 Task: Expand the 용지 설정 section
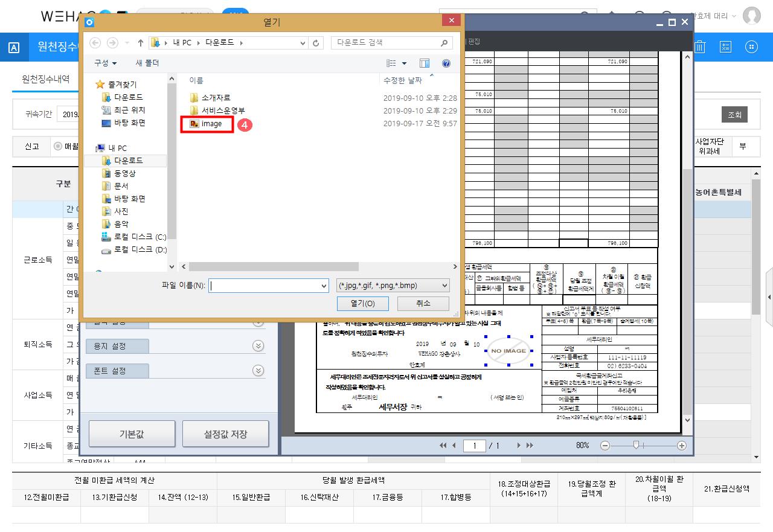(258, 346)
